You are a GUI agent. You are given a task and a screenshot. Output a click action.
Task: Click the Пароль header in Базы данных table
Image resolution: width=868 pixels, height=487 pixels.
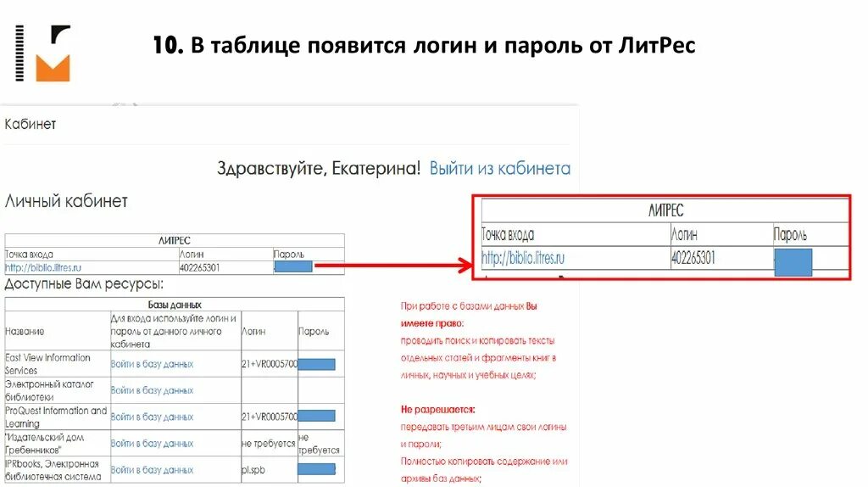314,332
